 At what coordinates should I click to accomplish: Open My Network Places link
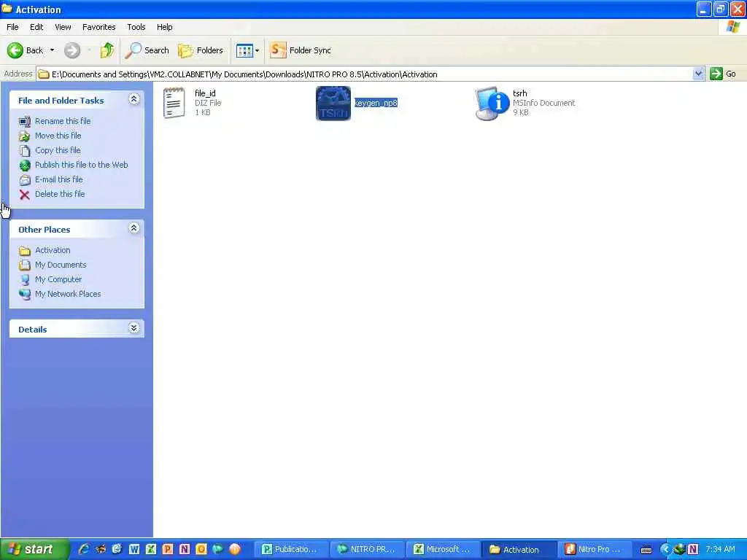click(68, 295)
